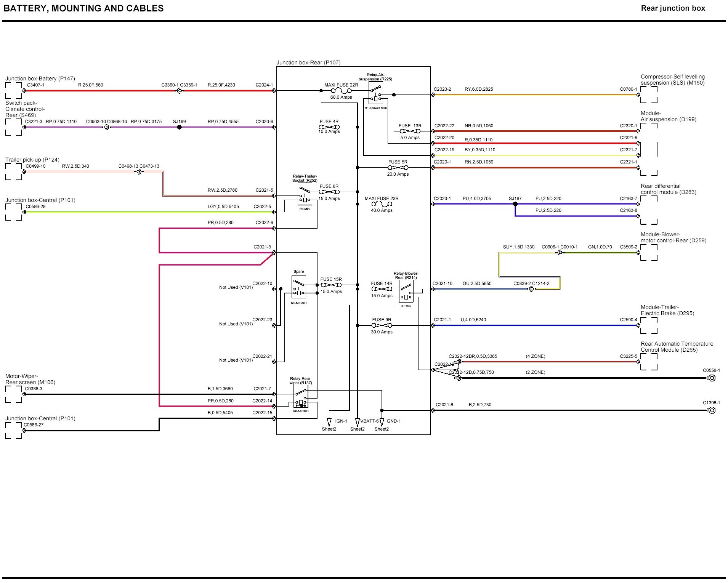Click the MAXI FUSE 23R symbol

tap(382, 204)
